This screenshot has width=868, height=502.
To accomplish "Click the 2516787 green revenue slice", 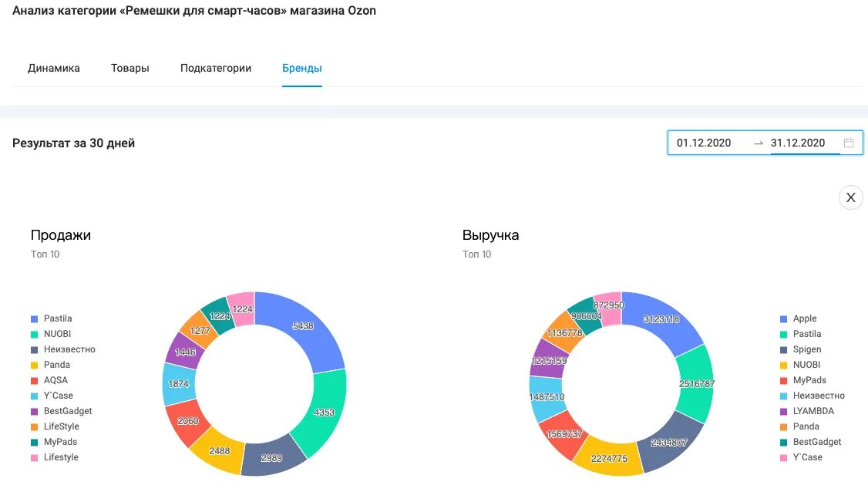I will click(x=696, y=383).
